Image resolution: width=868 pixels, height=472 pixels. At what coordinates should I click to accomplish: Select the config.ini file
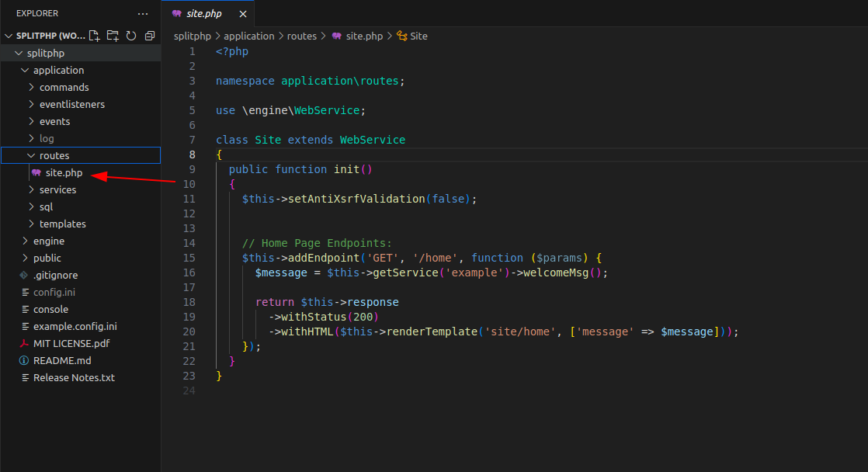click(54, 292)
